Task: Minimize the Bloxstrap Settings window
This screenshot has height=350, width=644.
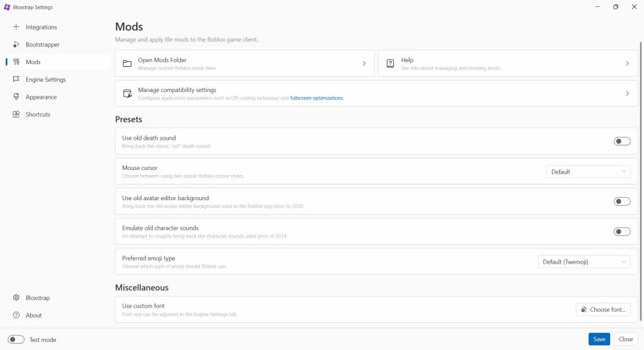Action: [597, 7]
